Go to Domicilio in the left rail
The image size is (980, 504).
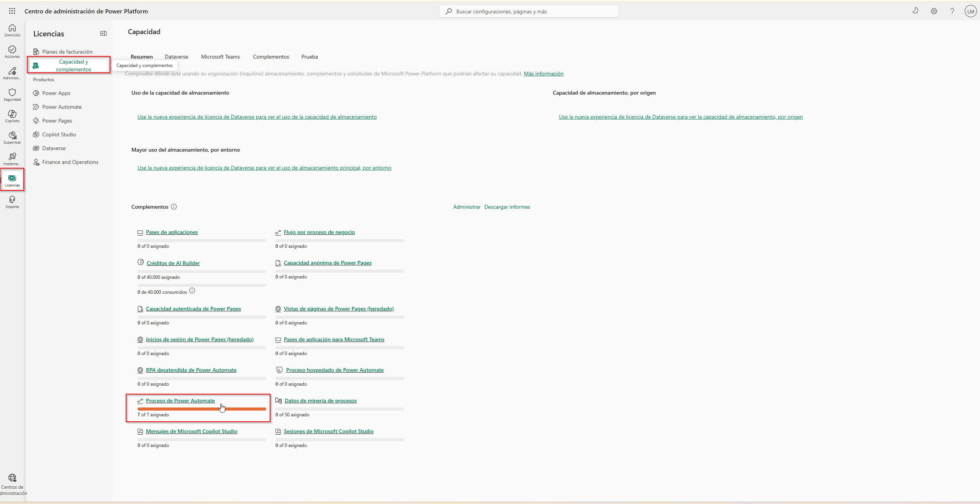pos(12,30)
